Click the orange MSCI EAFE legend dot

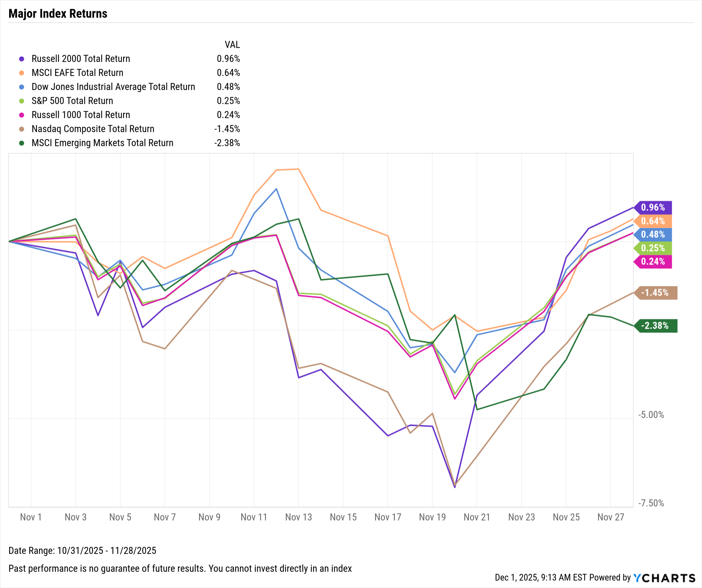tap(22, 73)
